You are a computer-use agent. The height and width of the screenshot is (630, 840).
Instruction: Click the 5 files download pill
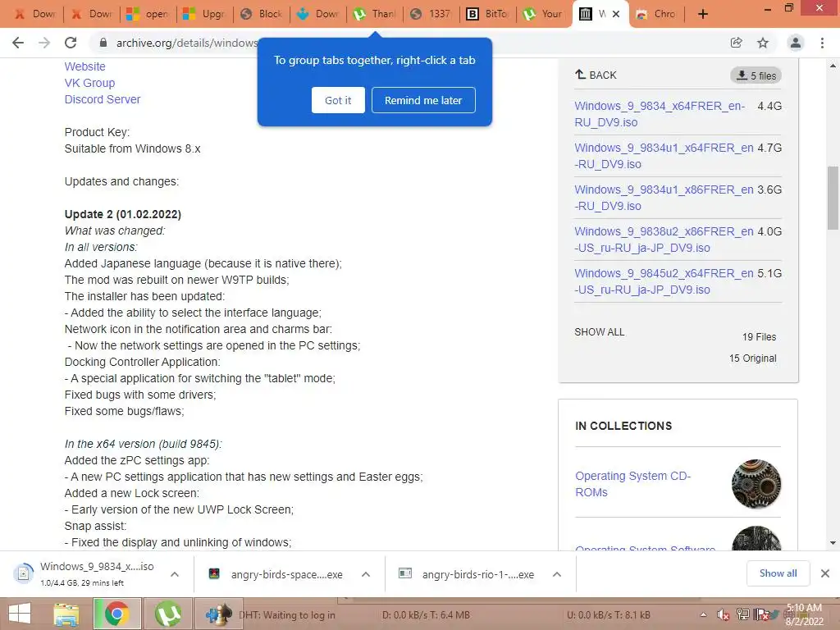(756, 75)
